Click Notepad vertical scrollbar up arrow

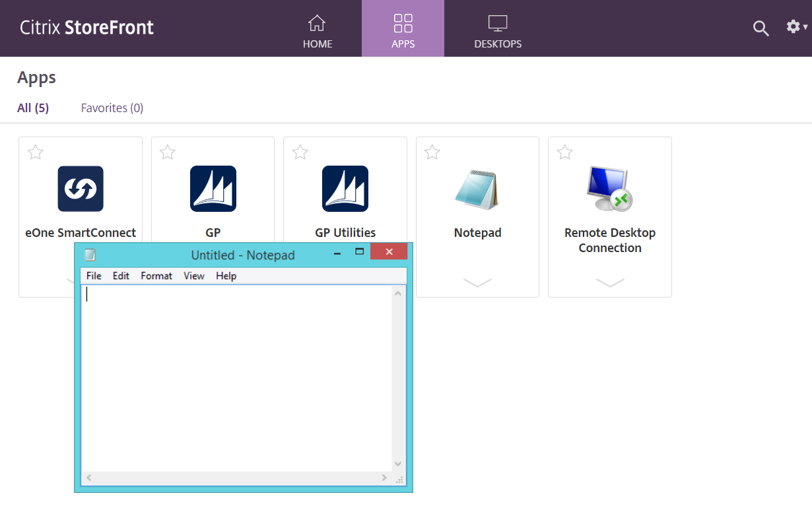click(x=398, y=293)
